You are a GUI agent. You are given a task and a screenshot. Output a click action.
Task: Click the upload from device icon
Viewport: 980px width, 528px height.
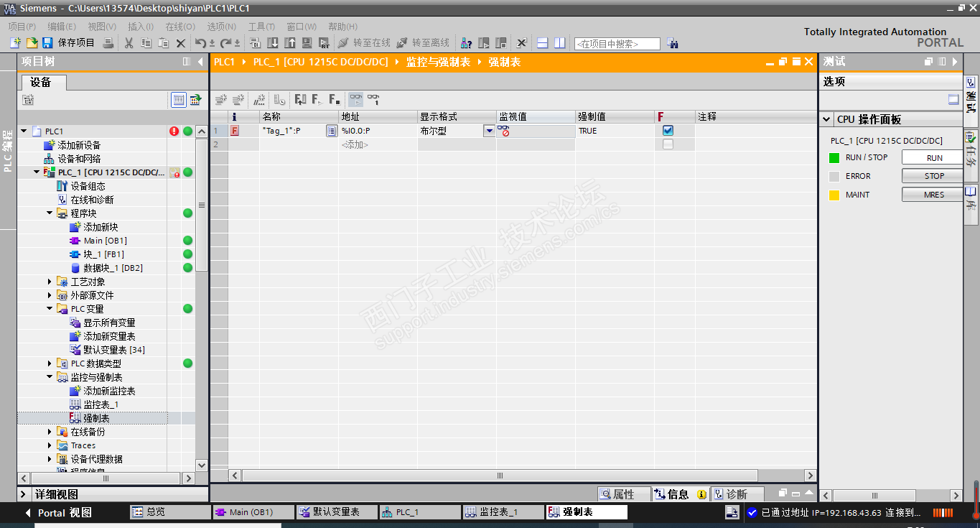[290, 43]
